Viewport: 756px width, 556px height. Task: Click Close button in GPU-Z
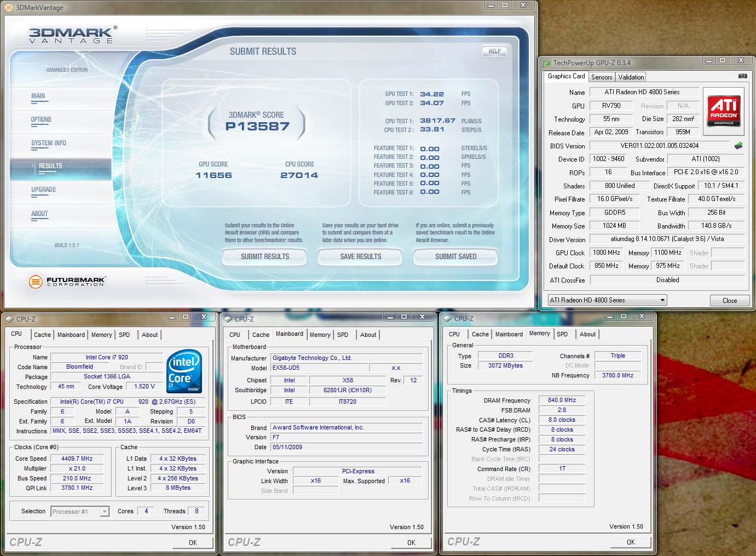pos(730,301)
